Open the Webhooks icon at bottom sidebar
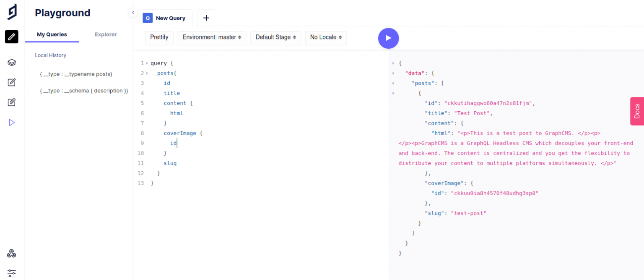This screenshot has height=280, width=644. (11, 253)
